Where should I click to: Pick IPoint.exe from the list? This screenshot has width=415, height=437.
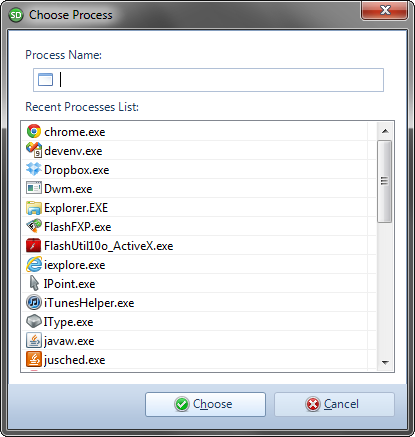point(199,283)
